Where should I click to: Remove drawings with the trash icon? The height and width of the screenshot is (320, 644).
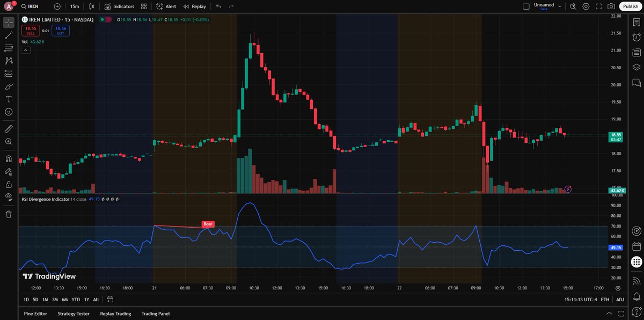9,214
